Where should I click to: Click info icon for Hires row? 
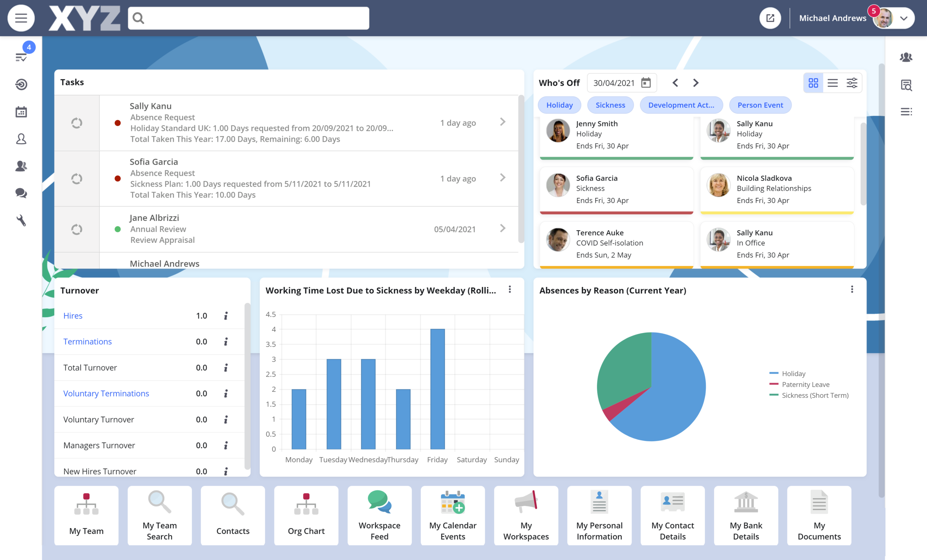(226, 316)
